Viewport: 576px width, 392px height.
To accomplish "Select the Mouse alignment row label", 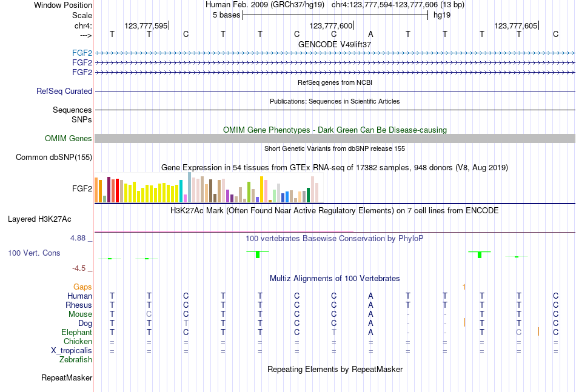I will 80,314.
